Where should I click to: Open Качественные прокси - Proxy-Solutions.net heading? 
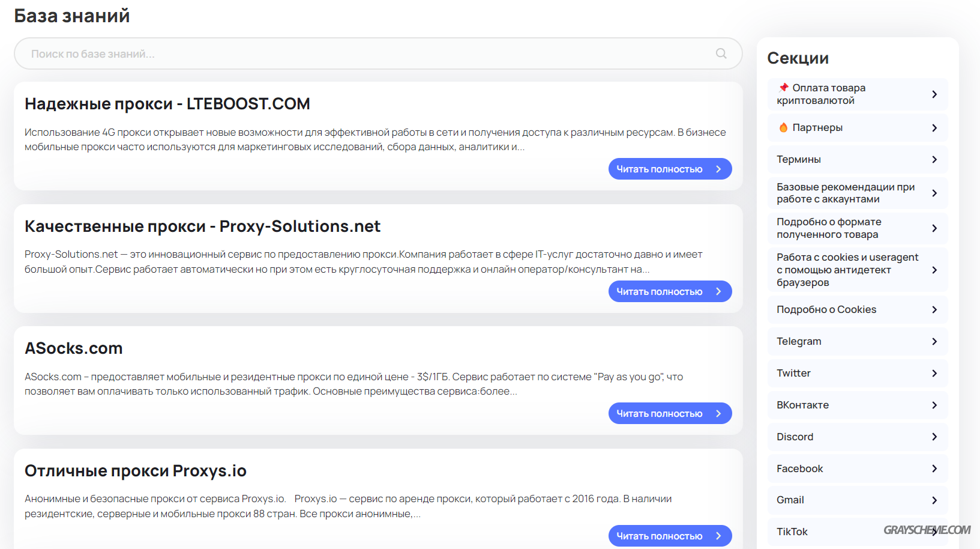pyautogui.click(x=202, y=226)
